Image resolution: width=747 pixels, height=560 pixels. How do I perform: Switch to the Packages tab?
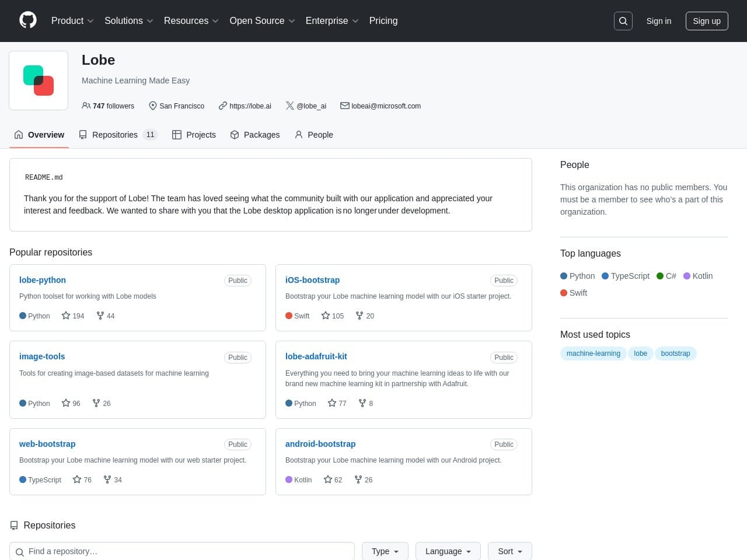(x=255, y=135)
